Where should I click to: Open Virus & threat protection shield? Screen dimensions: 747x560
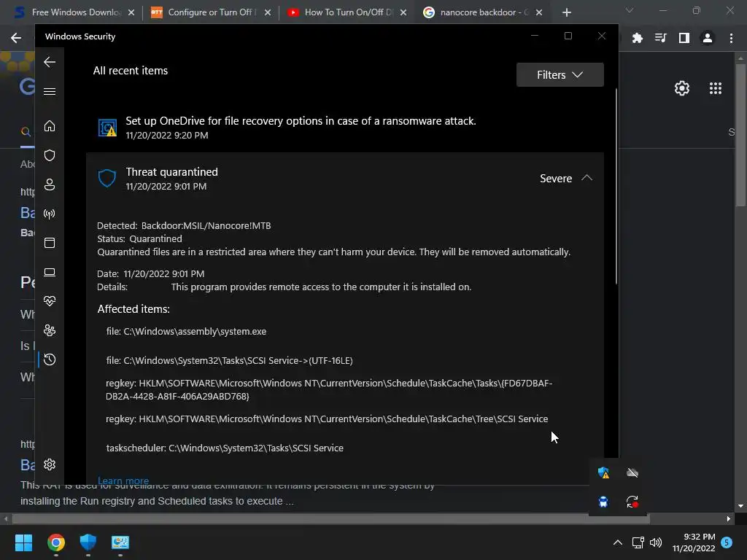pos(50,155)
